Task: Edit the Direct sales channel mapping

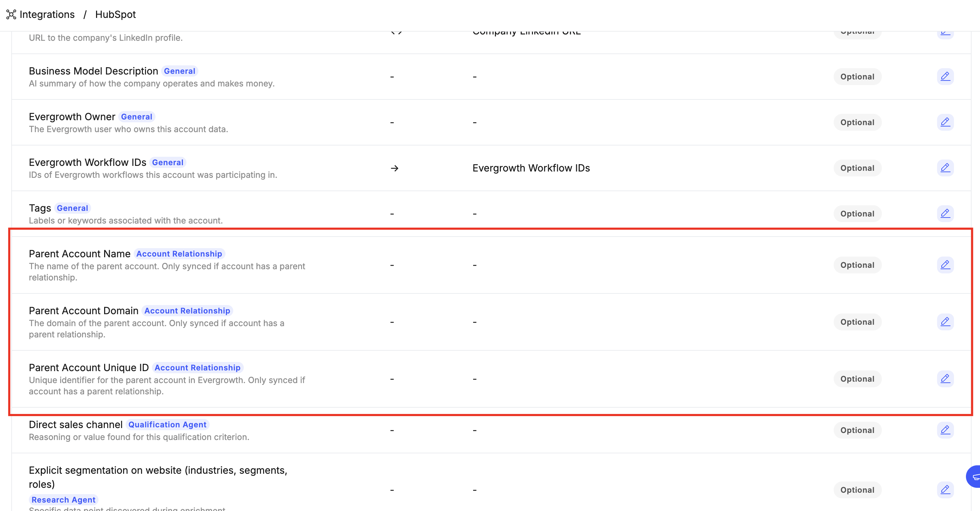Action: pyautogui.click(x=945, y=430)
